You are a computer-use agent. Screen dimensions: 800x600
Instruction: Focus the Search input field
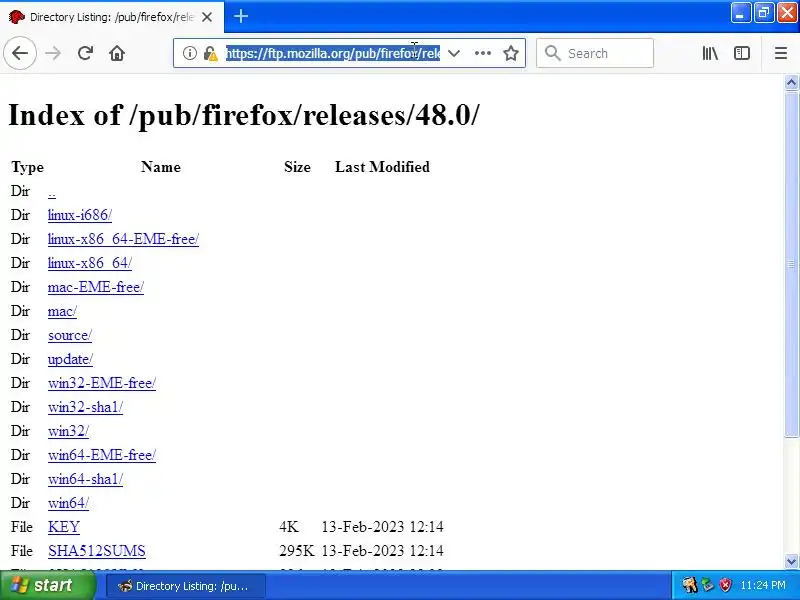pos(595,53)
